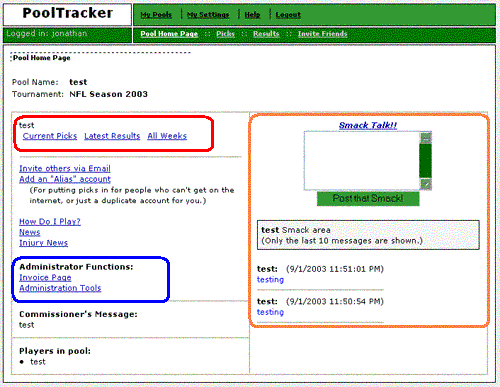Image resolution: width=500 pixels, height=387 pixels.
Task: Open the Injury News link
Action: pos(43,243)
